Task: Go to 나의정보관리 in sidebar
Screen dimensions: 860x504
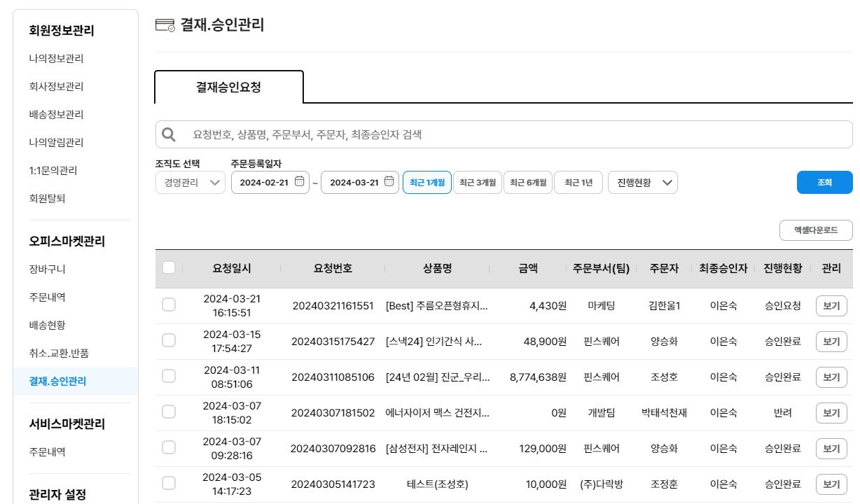Action: click(x=56, y=59)
